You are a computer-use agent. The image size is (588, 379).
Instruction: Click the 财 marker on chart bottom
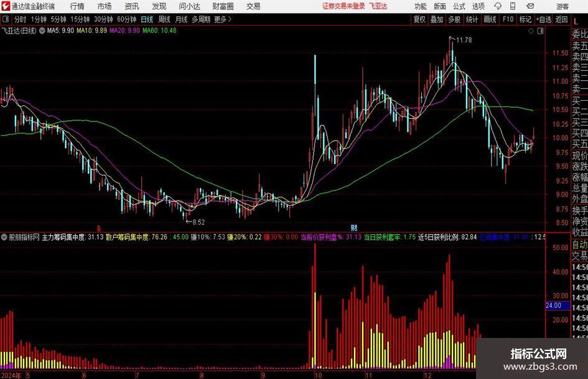pyautogui.click(x=353, y=227)
